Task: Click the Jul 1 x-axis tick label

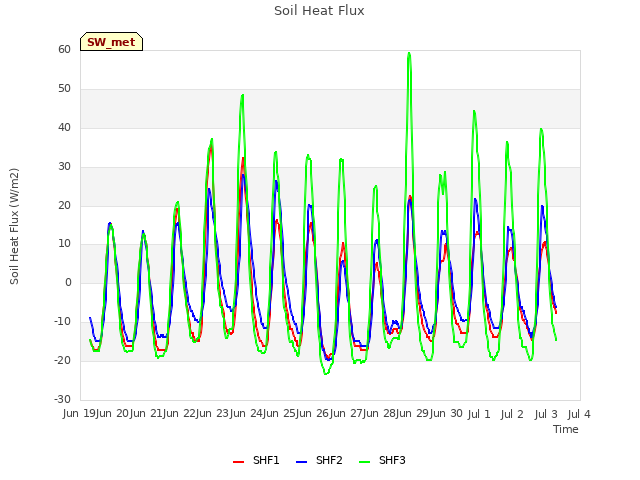Action: point(479,414)
